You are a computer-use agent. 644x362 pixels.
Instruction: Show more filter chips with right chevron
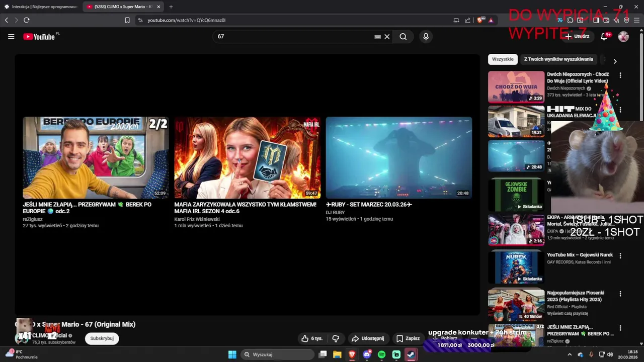click(x=615, y=61)
